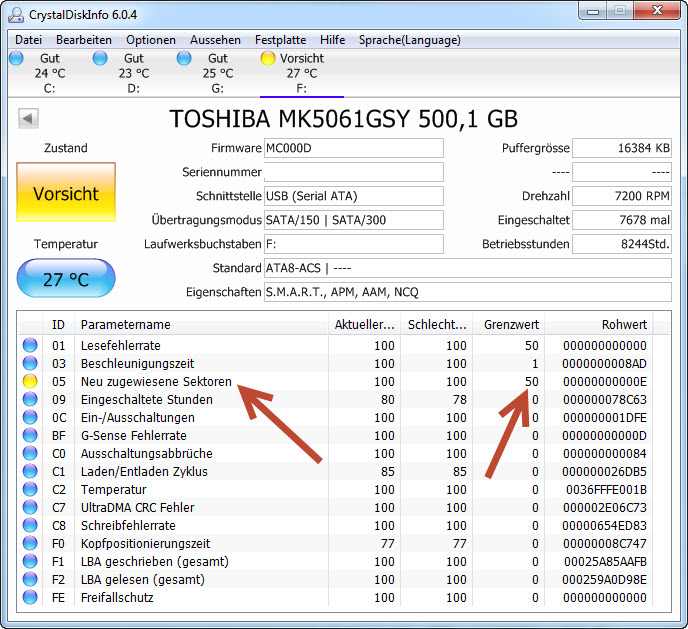
Task: Click the status dot for LBA geschrieben (gesamt)
Action: pos(30,561)
